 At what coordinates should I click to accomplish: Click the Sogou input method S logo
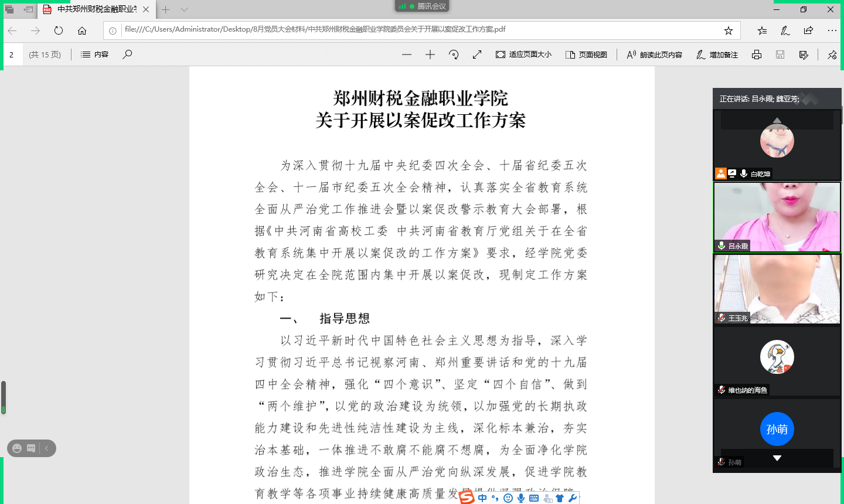point(467,498)
